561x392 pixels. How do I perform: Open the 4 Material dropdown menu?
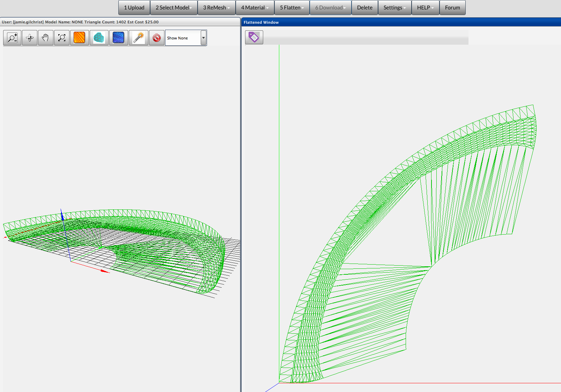click(x=255, y=8)
